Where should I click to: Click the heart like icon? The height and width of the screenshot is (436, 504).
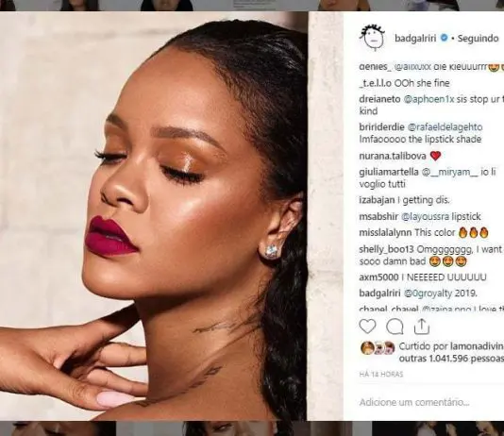367,327
